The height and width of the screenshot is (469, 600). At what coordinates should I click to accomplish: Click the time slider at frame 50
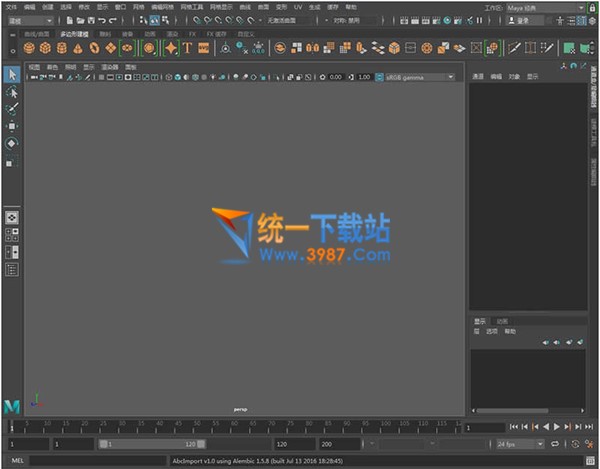tap(197, 427)
